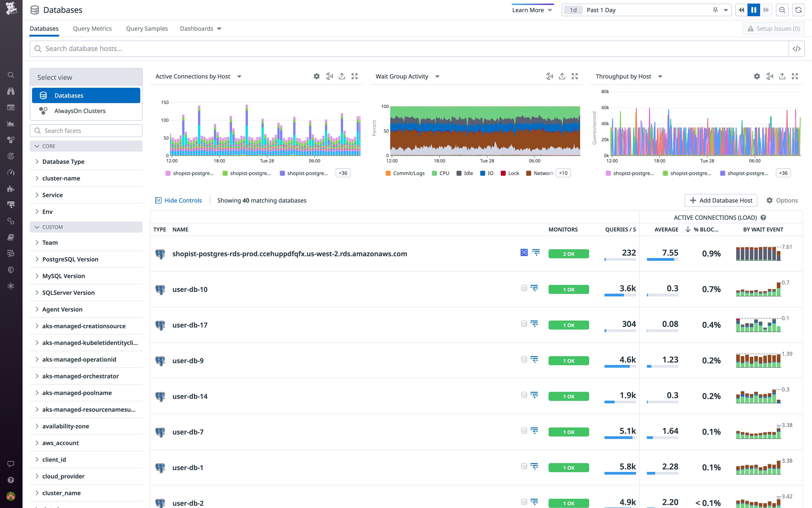Click the Commit/Logs orange color swatch

click(x=388, y=173)
